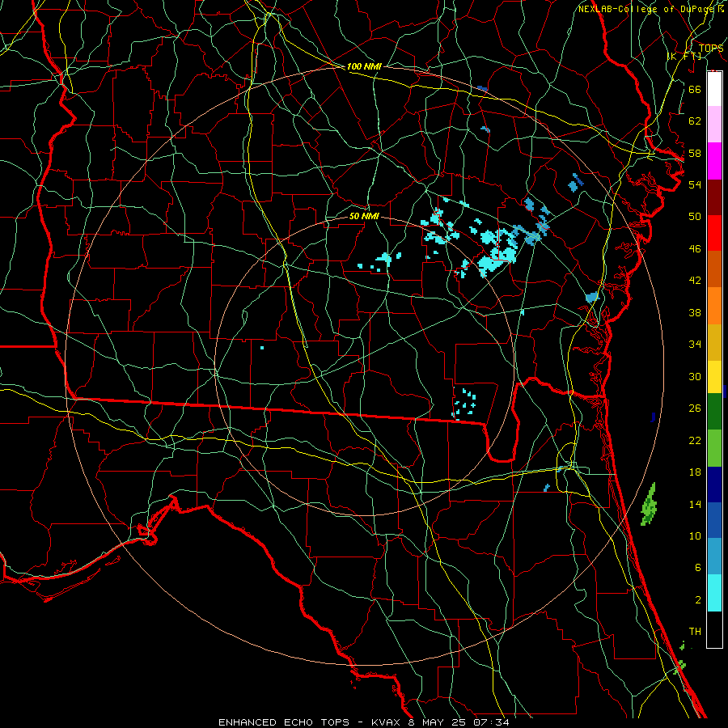The image size is (728, 728).
Task: Click the navy legend swatch
Action: 714,485
